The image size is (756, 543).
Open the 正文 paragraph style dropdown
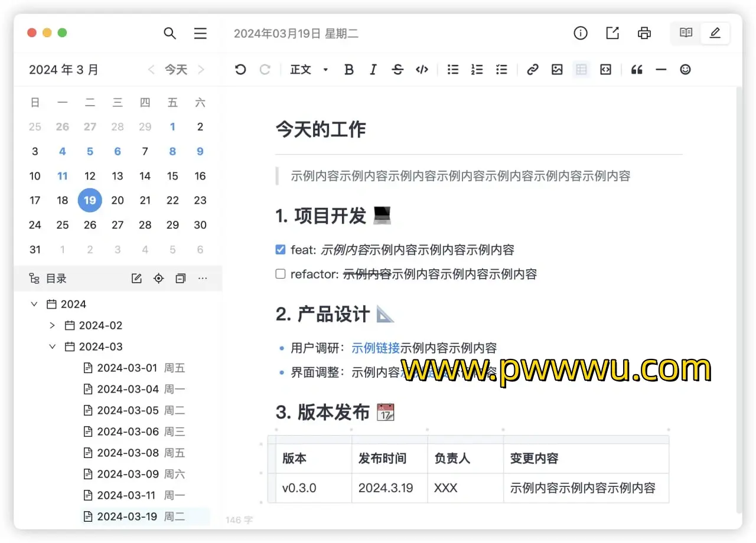click(309, 70)
